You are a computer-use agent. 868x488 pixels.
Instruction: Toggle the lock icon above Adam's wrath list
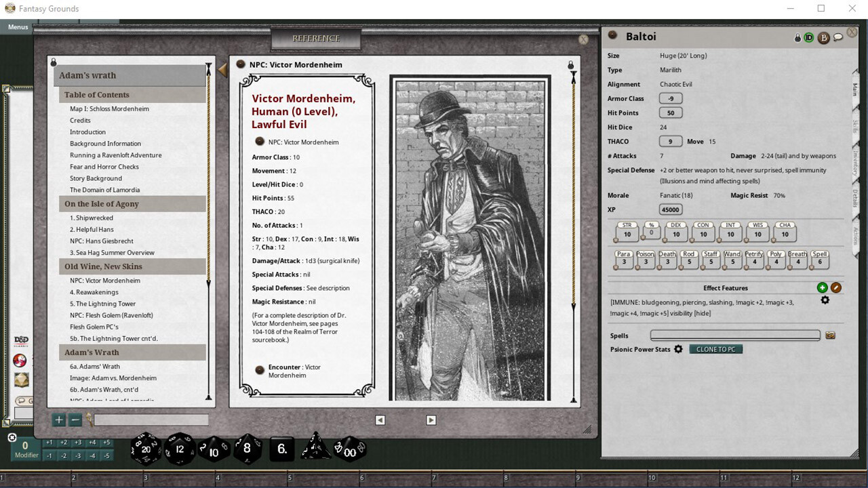(x=53, y=62)
